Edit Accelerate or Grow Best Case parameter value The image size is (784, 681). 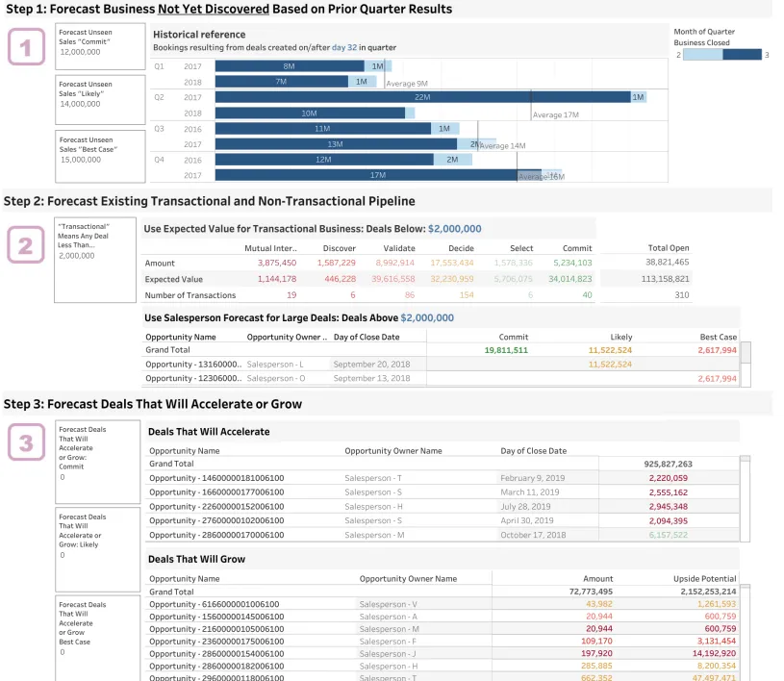click(63, 652)
